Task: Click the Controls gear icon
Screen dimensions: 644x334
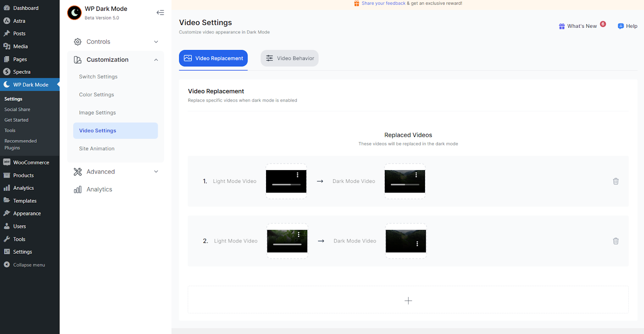Action: pos(78,42)
